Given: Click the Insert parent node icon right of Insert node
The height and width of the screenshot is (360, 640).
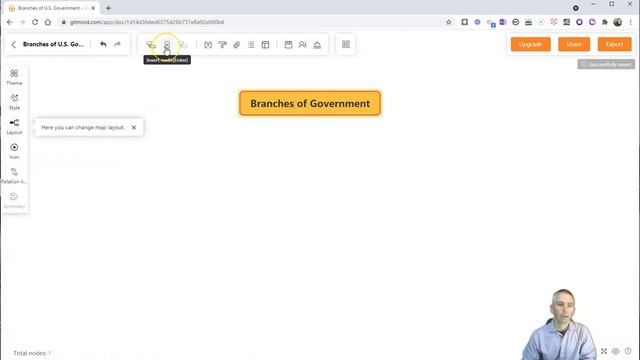Looking at the screenshot, I should [183, 44].
